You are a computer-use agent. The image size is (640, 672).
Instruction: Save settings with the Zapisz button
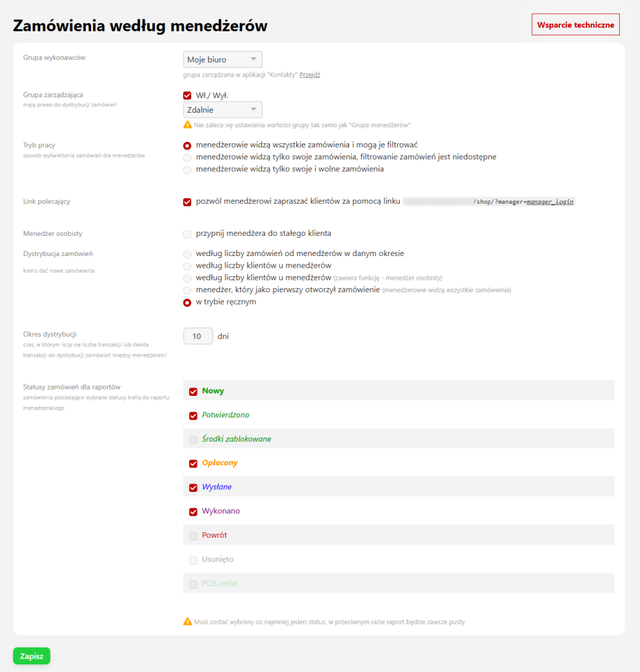tap(31, 656)
